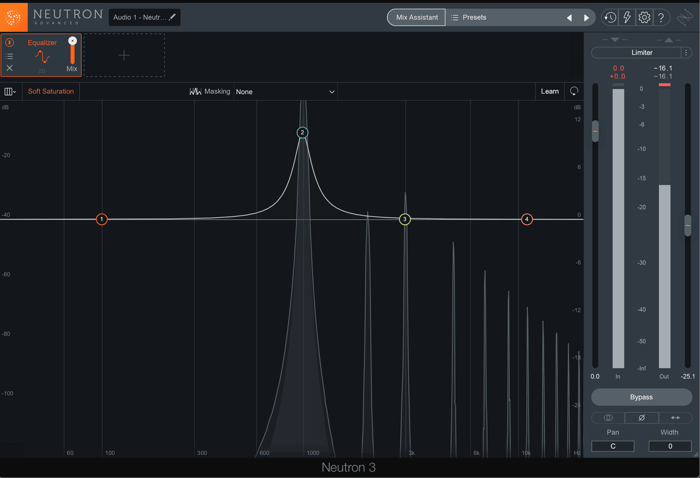Image resolution: width=700 pixels, height=478 pixels.
Task: Go to the next preset arrow
Action: coord(586,18)
